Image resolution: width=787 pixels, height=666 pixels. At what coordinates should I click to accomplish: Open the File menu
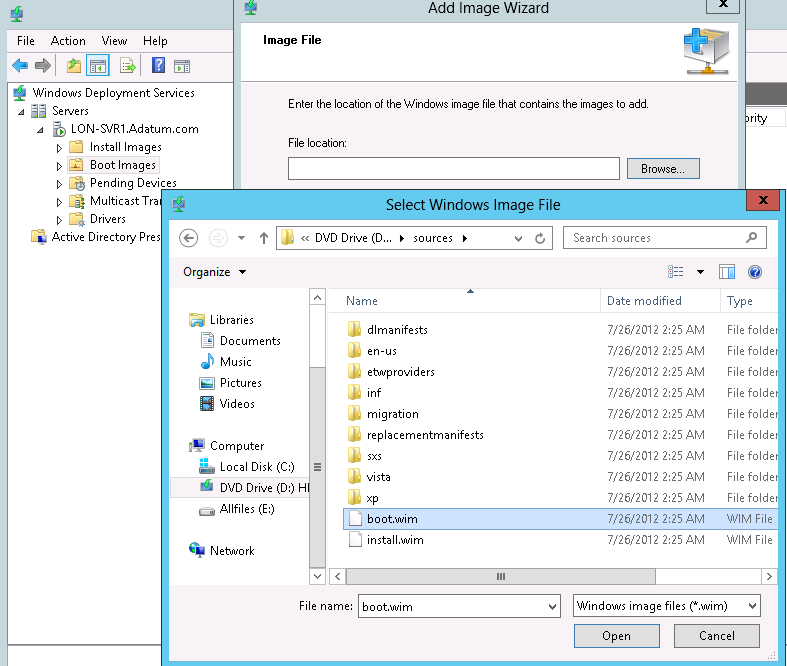coord(26,41)
